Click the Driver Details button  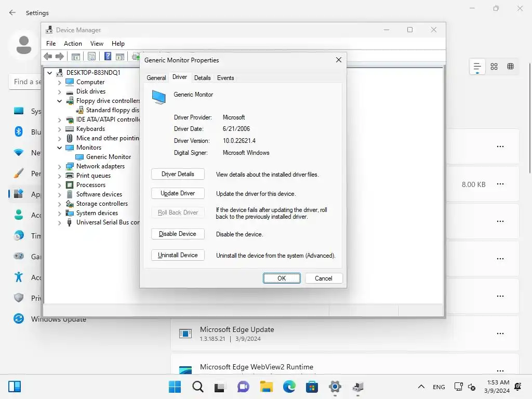click(178, 174)
